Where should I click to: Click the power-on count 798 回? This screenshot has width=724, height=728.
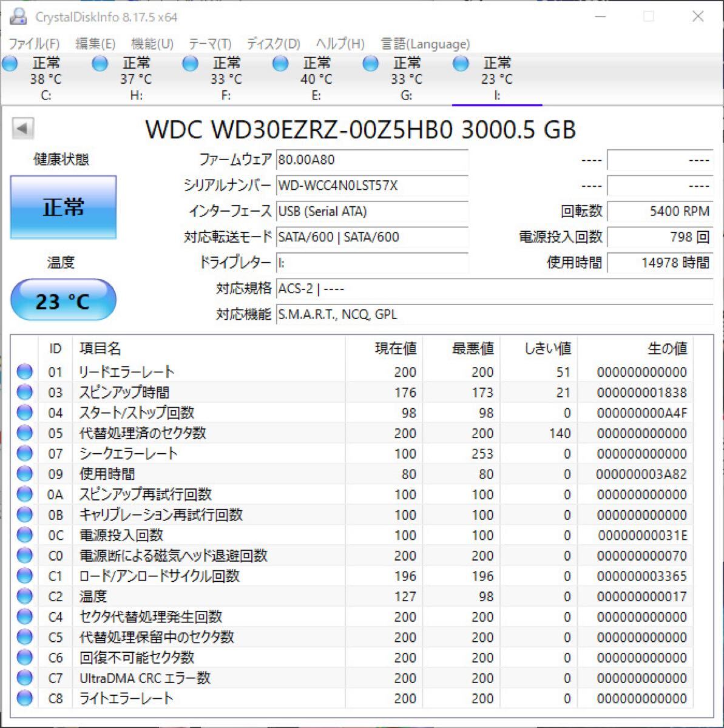(660, 237)
